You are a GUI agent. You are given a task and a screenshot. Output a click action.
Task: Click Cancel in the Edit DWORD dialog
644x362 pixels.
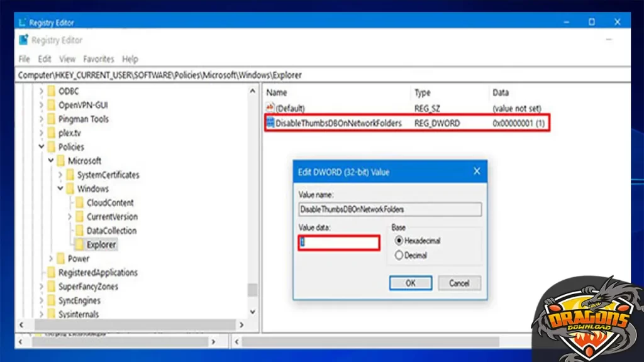coord(459,283)
